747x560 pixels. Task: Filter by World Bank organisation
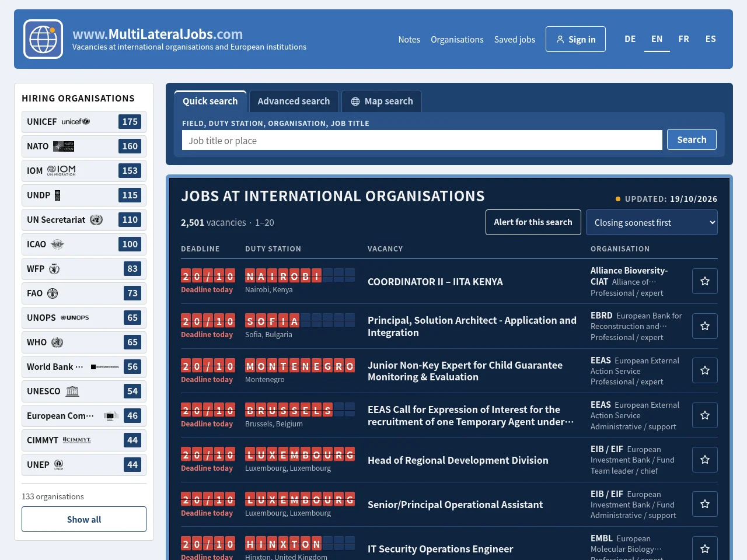click(84, 367)
